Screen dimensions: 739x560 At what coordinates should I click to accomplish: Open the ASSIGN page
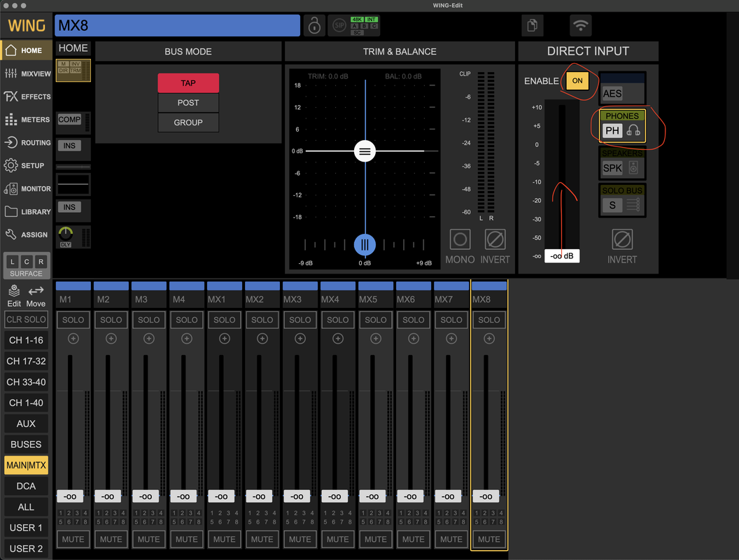pos(26,234)
